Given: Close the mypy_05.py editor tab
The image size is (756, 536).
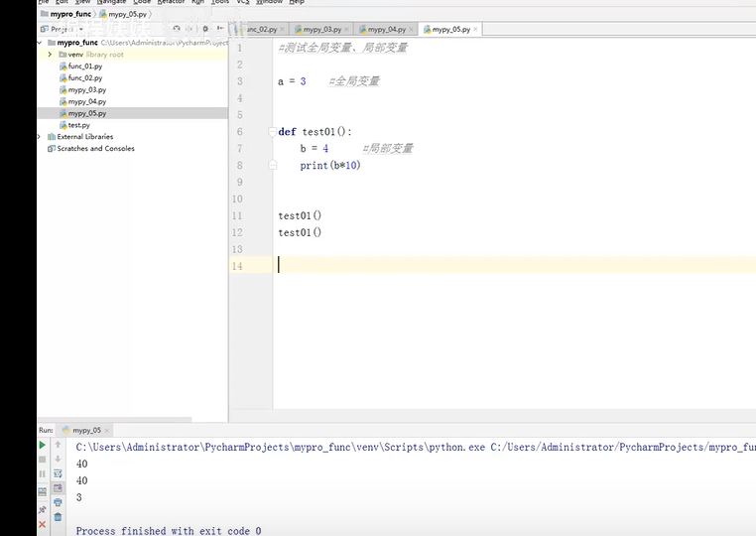Looking at the screenshot, I should 475,30.
